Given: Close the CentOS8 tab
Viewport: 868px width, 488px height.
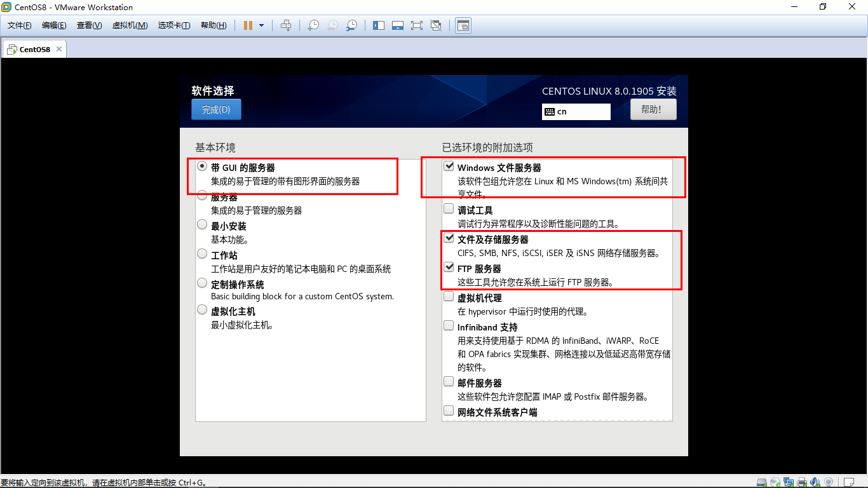Looking at the screenshot, I should point(59,49).
